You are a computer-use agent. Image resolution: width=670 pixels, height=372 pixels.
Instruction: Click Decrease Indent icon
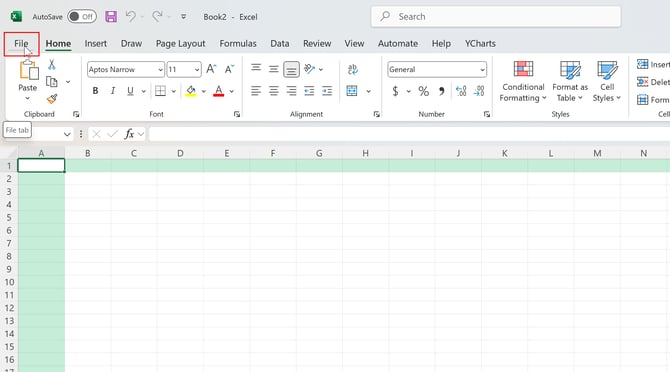[309, 91]
